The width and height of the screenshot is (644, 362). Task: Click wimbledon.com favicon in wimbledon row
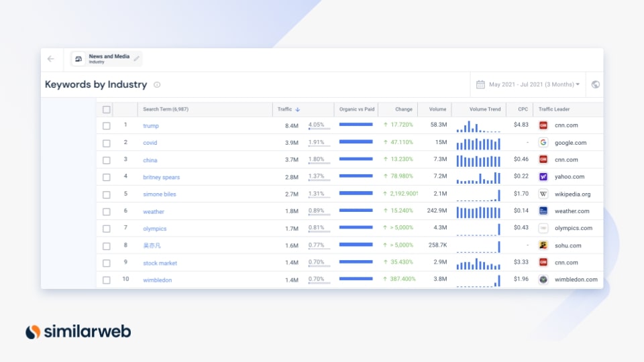[x=543, y=280]
